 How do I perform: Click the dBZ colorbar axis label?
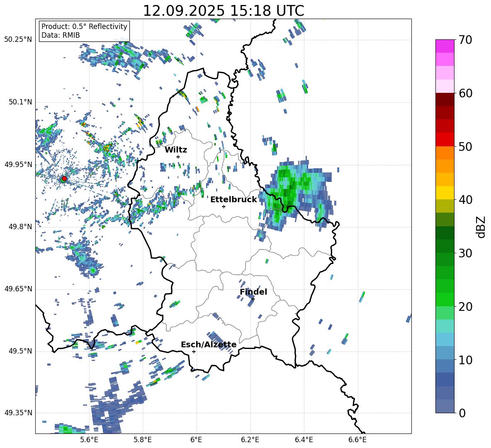[x=481, y=227]
